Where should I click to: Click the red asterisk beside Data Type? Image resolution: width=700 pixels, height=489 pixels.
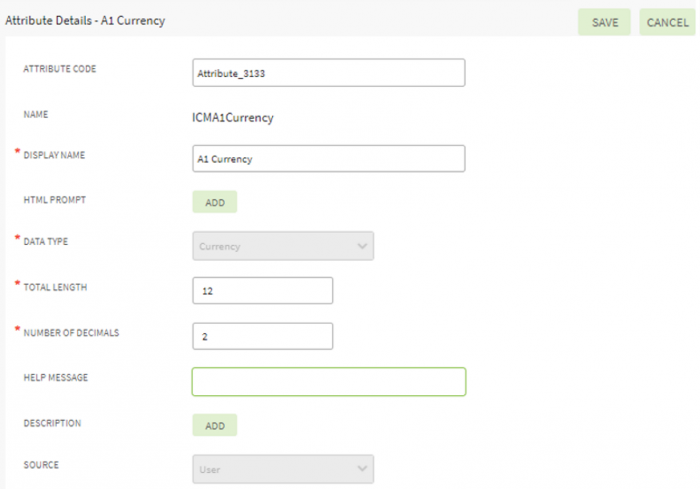click(17, 239)
